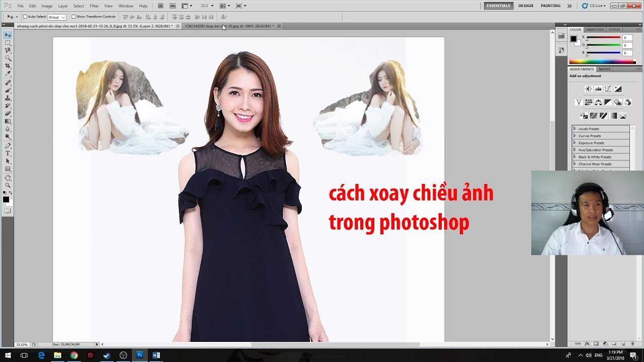Select the Rectangle shape tool
The image size is (644, 362).
(x=8, y=169)
